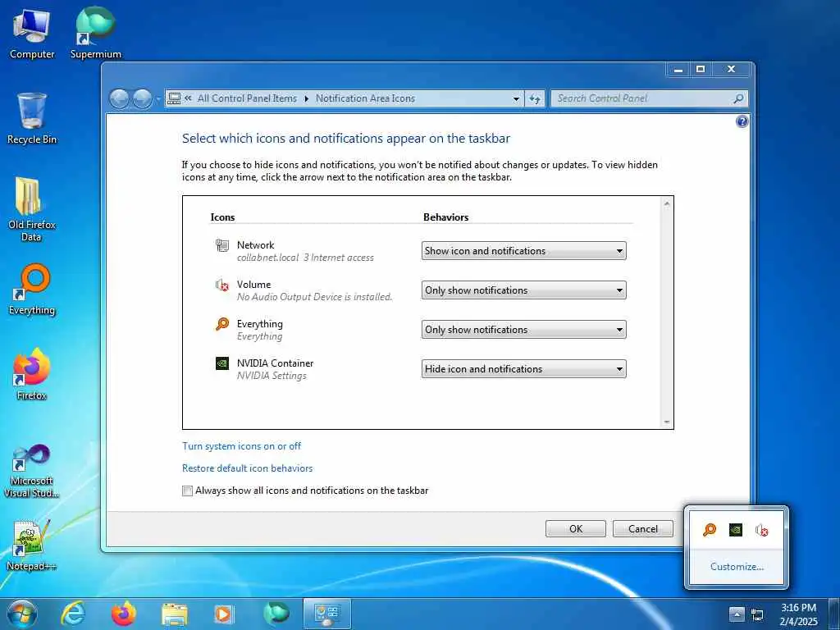Screen dimensions: 840x630
Task: Click the search magnifier in Control Panel search
Action: coord(738,98)
